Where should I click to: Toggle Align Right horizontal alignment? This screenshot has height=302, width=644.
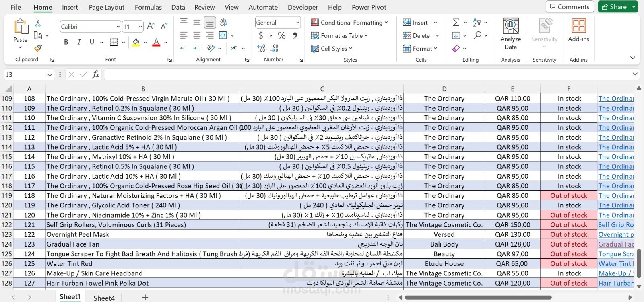point(210,35)
